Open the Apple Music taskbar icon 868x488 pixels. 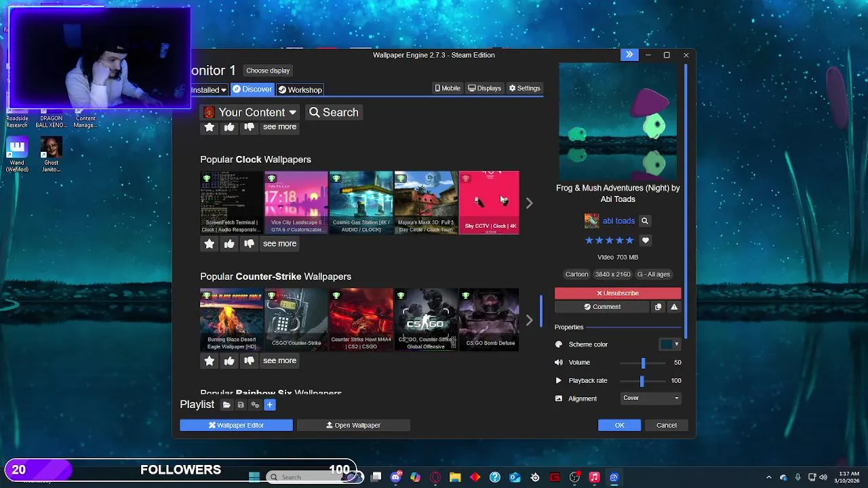[594, 477]
